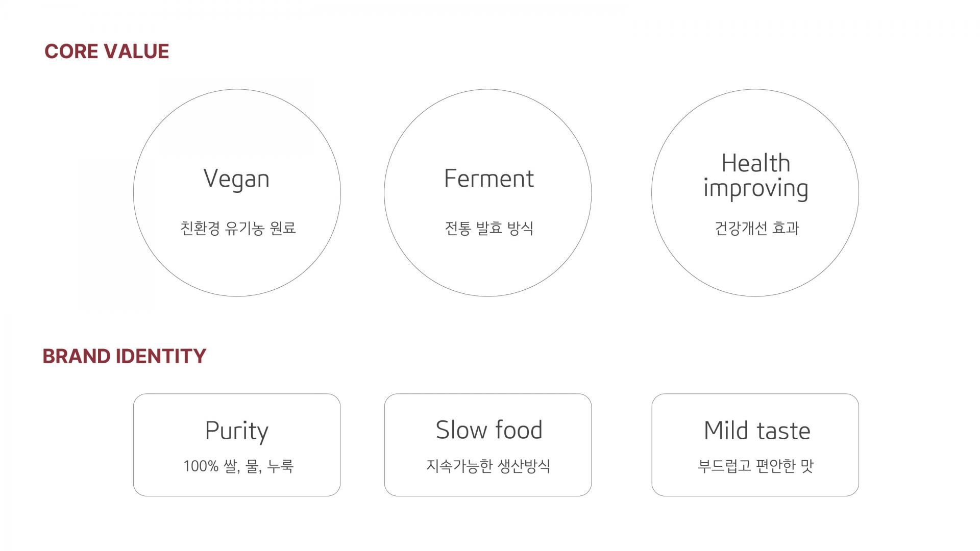Select the Purity rounded rectangle border
Image resolution: width=980 pixels, height=551 pixels.
[237, 445]
